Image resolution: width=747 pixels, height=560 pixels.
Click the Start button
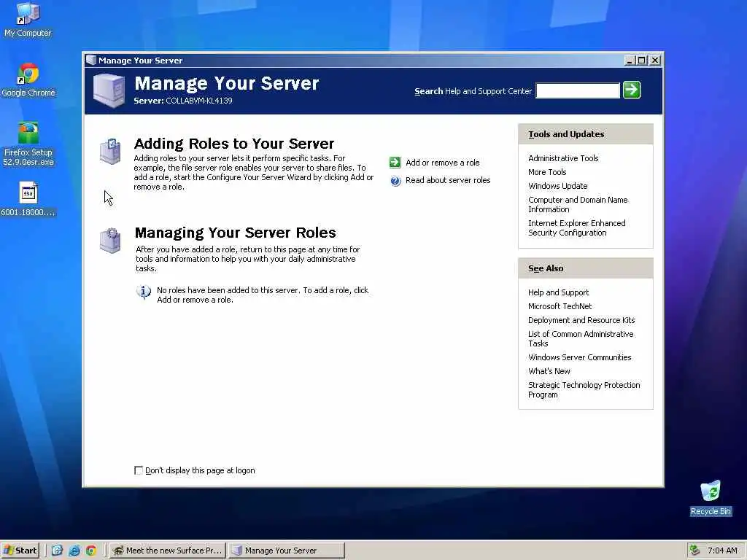tap(20, 551)
